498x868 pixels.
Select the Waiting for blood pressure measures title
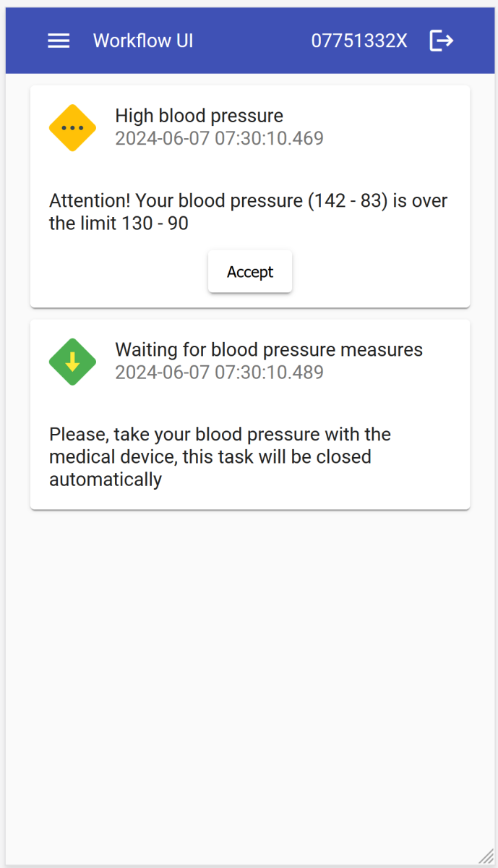coord(269,350)
